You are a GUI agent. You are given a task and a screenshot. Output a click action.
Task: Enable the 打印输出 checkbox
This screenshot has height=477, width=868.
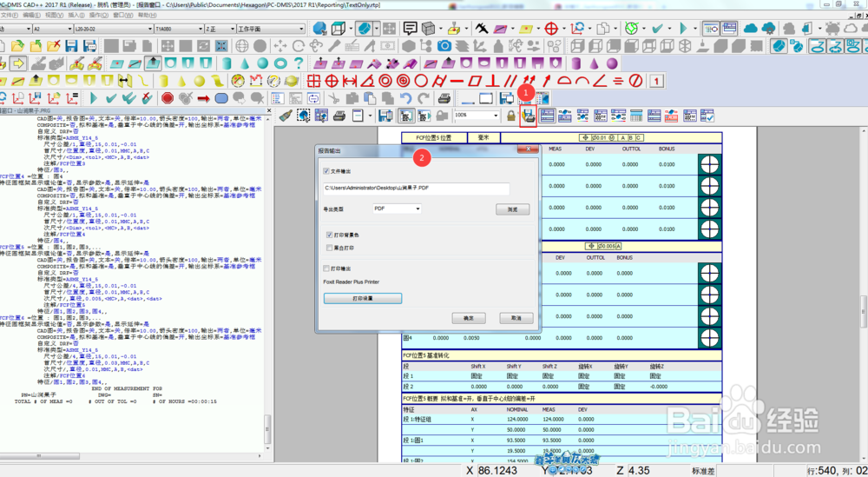pyautogui.click(x=326, y=268)
